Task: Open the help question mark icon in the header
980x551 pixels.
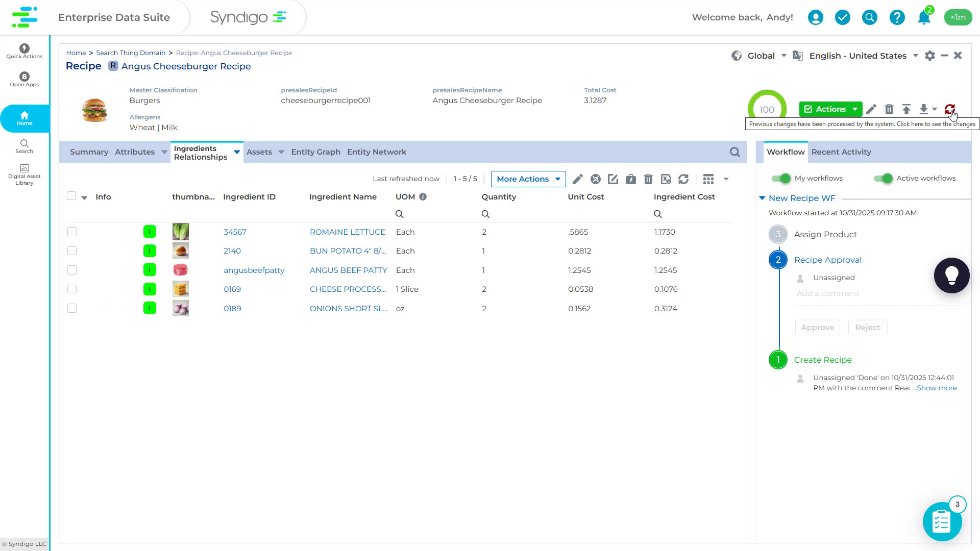Action: (897, 17)
